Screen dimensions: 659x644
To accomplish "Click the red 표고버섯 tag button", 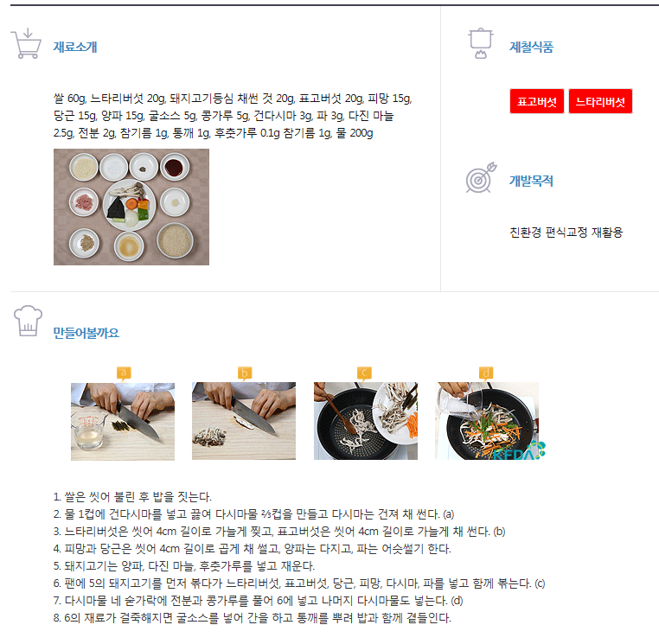I will 537,101.
